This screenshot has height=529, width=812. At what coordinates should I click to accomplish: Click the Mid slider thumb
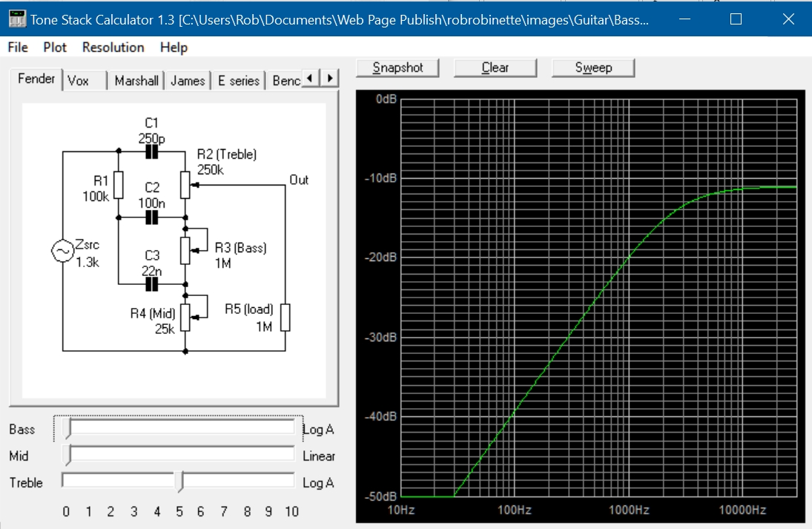[x=67, y=454]
